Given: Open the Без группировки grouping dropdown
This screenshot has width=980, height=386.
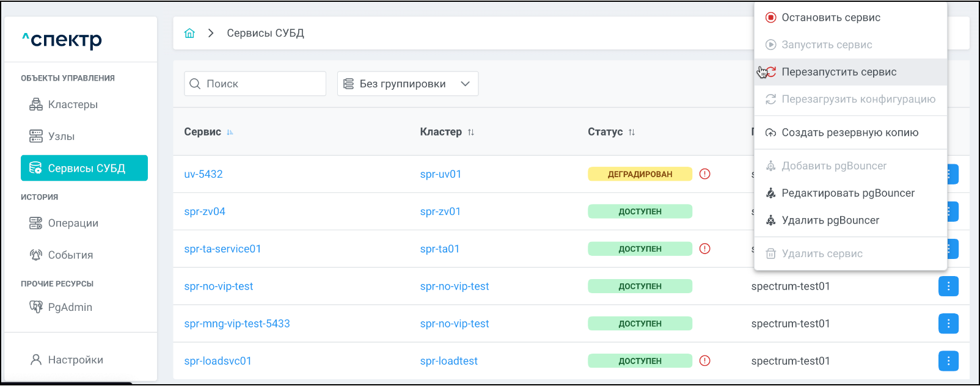Looking at the screenshot, I should click(x=408, y=84).
